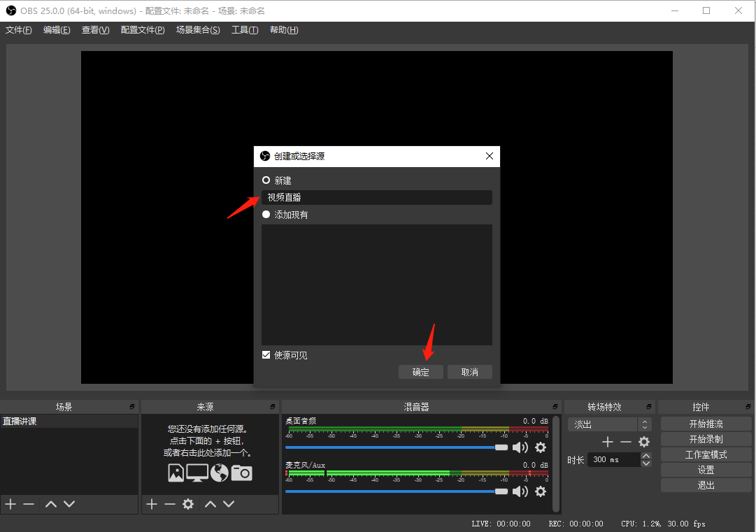The width and height of the screenshot is (756, 532).
Task: Enable 工作室模式
Action: [706, 455]
